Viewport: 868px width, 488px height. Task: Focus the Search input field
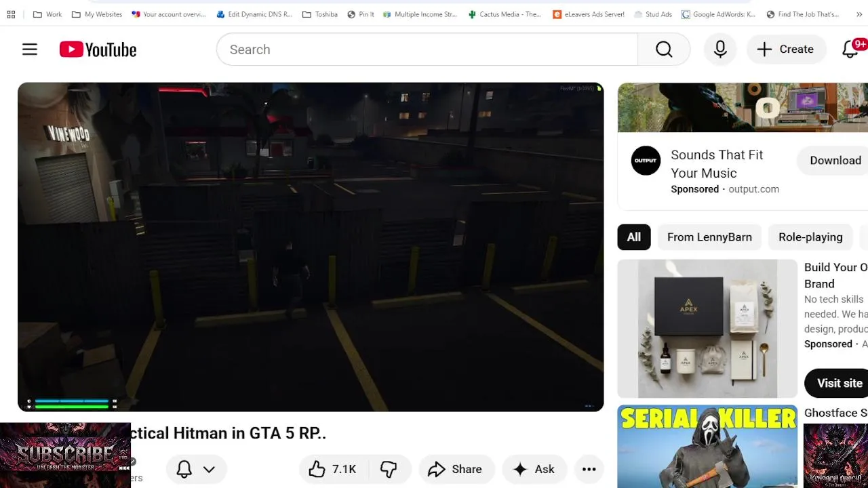[x=427, y=49]
